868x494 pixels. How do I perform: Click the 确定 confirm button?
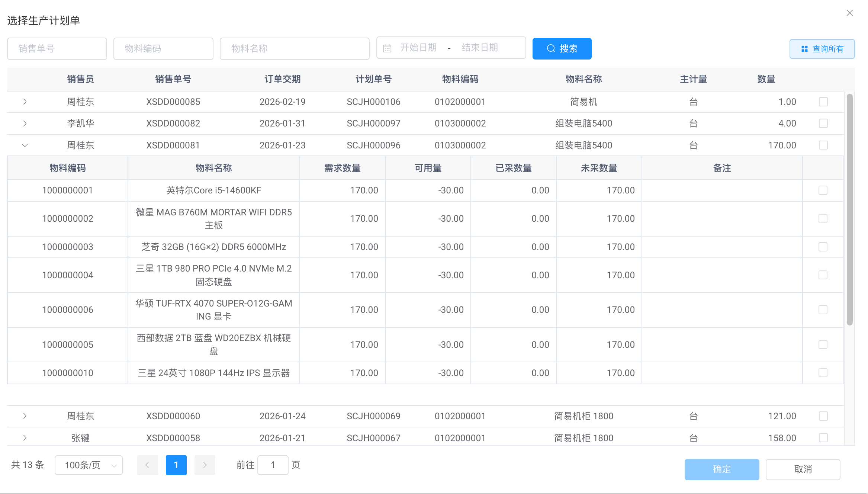coord(721,469)
